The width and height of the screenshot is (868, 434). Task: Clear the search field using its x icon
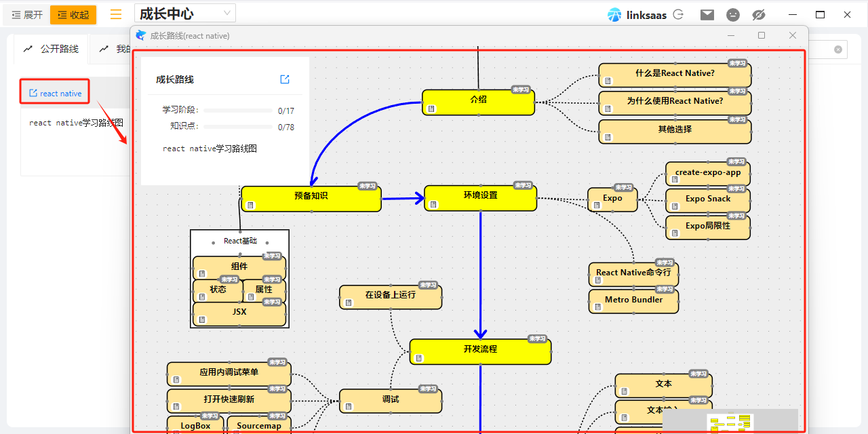click(838, 50)
